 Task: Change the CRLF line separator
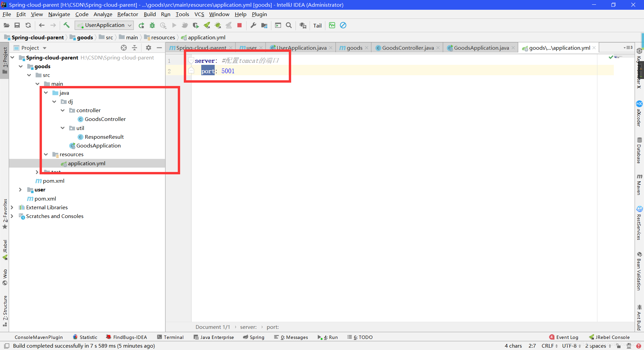tap(549, 346)
